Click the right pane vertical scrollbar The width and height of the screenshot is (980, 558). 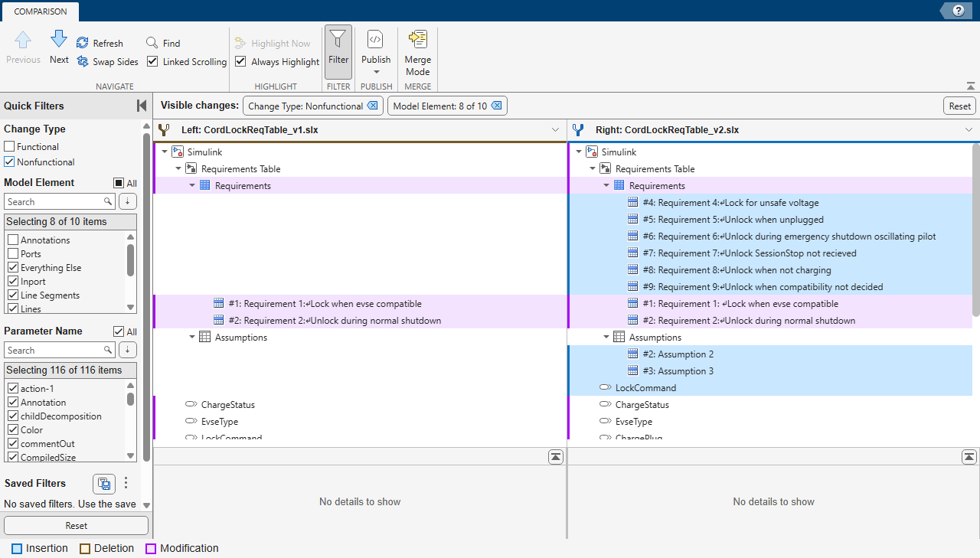(x=975, y=230)
